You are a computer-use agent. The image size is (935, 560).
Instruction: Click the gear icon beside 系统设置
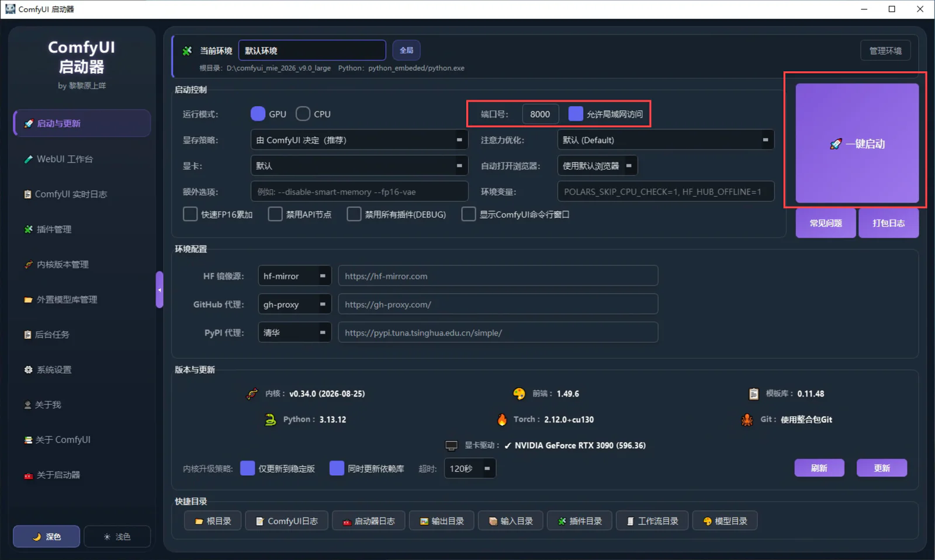pos(28,370)
